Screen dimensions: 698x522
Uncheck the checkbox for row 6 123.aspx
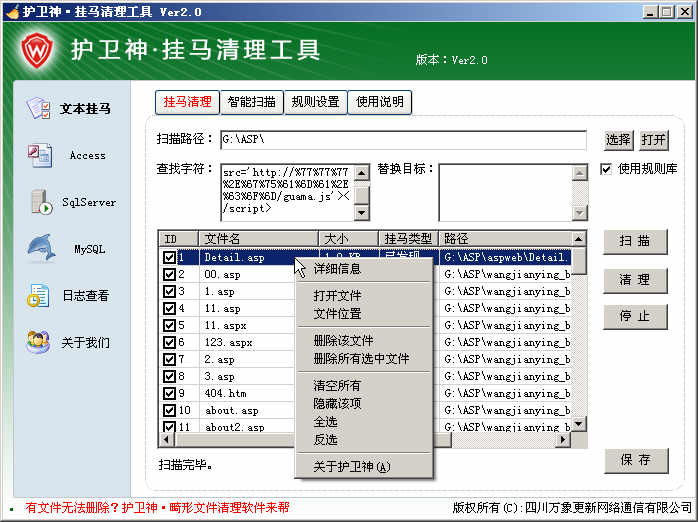coord(169,342)
